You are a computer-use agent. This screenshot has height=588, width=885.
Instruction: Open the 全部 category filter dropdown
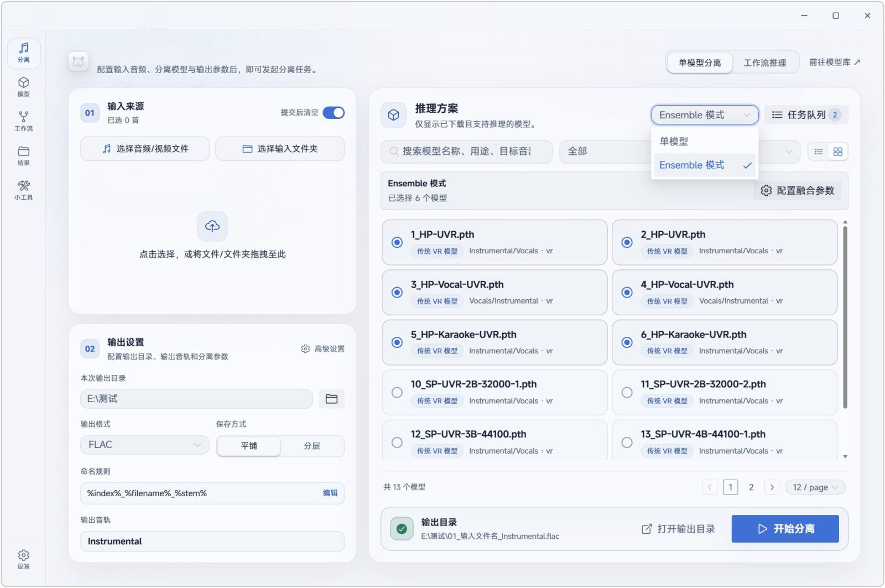[605, 152]
